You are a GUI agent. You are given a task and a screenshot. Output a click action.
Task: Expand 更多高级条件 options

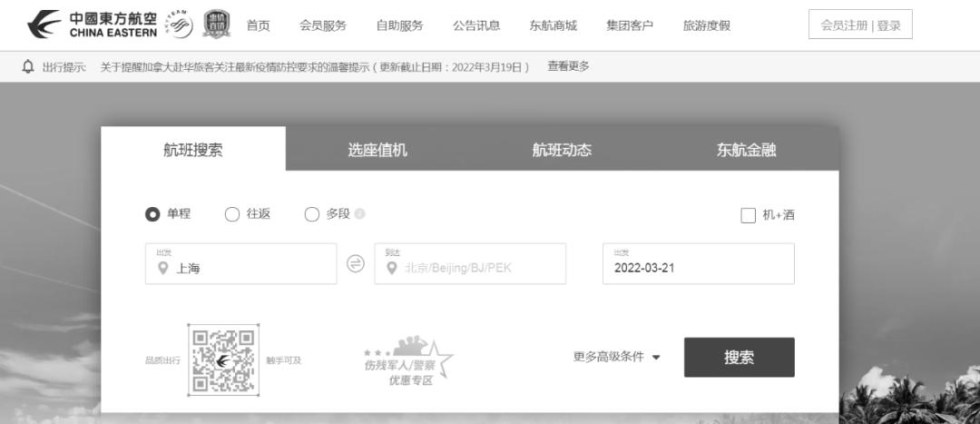coord(616,357)
